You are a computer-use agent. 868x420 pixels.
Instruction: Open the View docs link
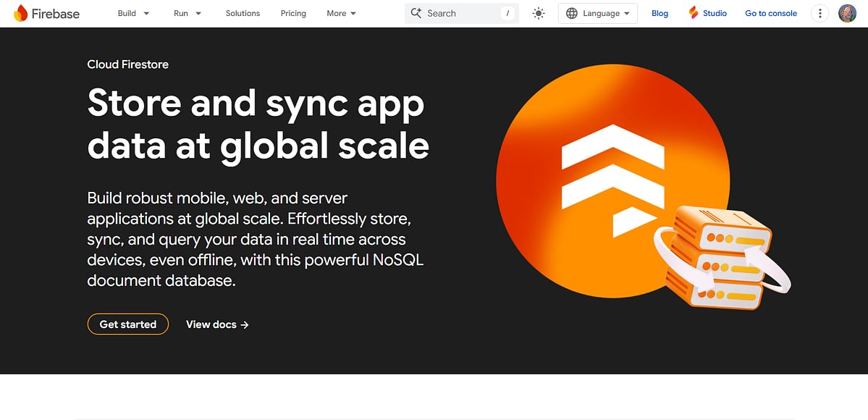click(x=212, y=324)
